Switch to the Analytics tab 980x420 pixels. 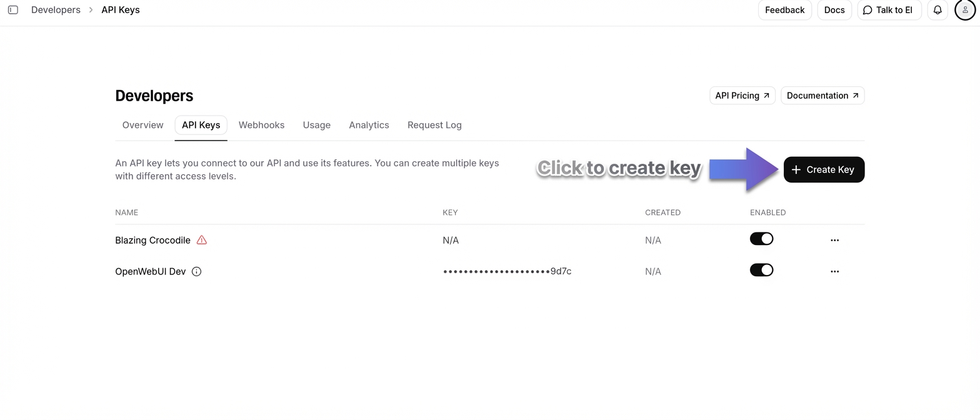pos(369,125)
